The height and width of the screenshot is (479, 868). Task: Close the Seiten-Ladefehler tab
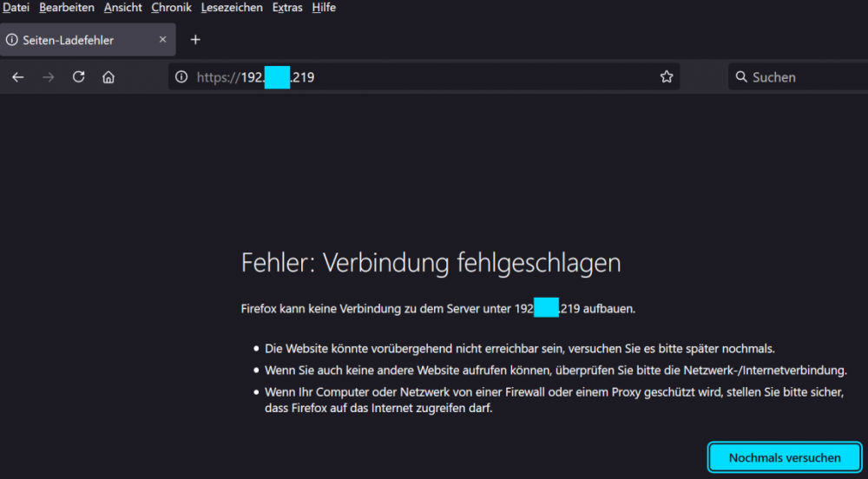click(x=163, y=39)
